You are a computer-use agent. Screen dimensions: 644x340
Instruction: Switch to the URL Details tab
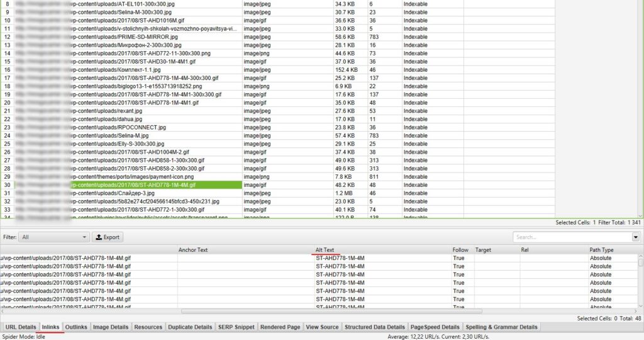pyautogui.click(x=21, y=327)
